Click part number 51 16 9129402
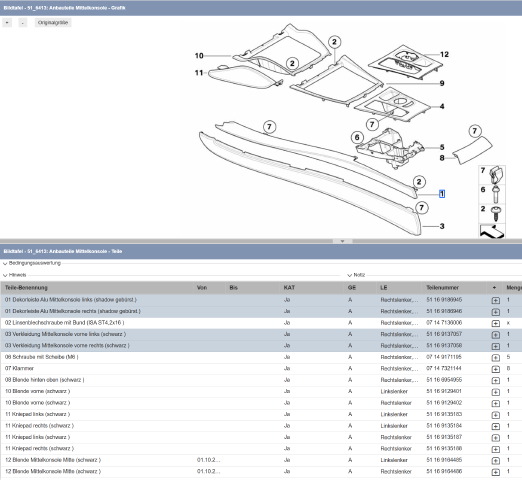Viewport: 522px width, 480px height. (x=444, y=403)
